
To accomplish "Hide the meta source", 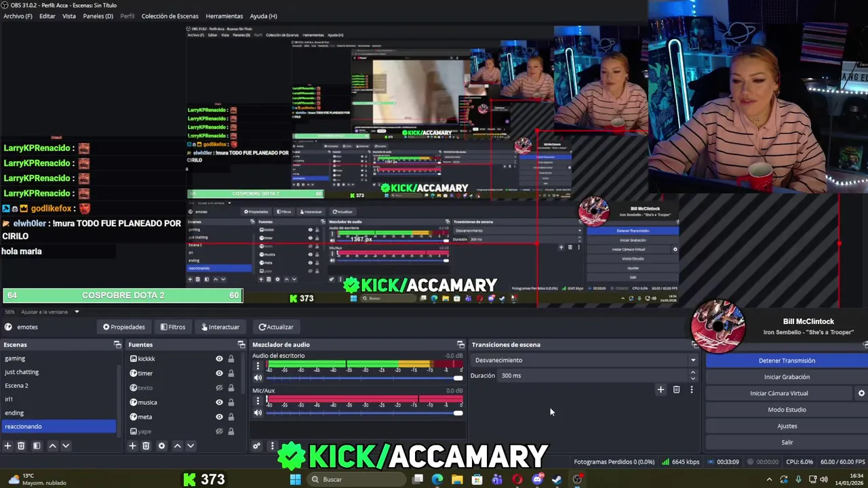I will (219, 417).
